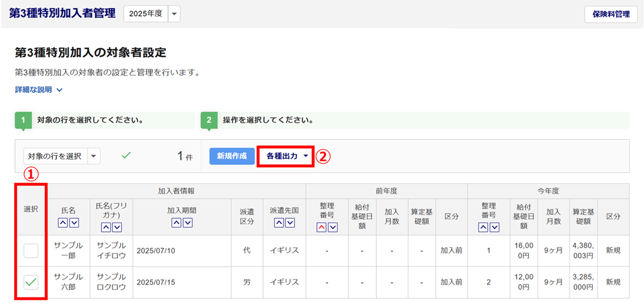Uncheck the box for サンプル六郎 row
Screen dimensions: 644x303
coord(31,282)
